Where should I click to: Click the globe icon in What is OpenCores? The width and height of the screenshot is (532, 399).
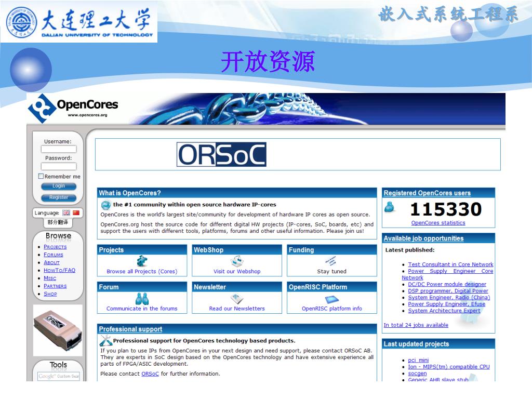point(106,205)
